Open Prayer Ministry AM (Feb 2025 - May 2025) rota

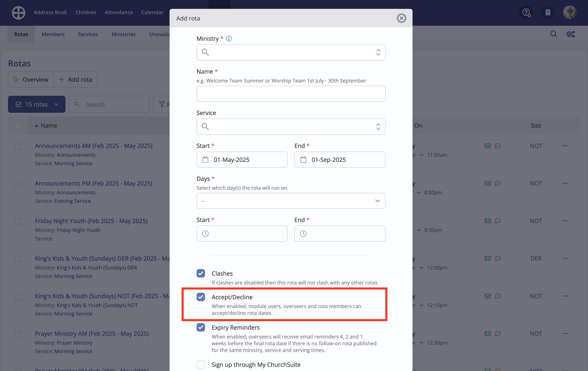[92, 334]
